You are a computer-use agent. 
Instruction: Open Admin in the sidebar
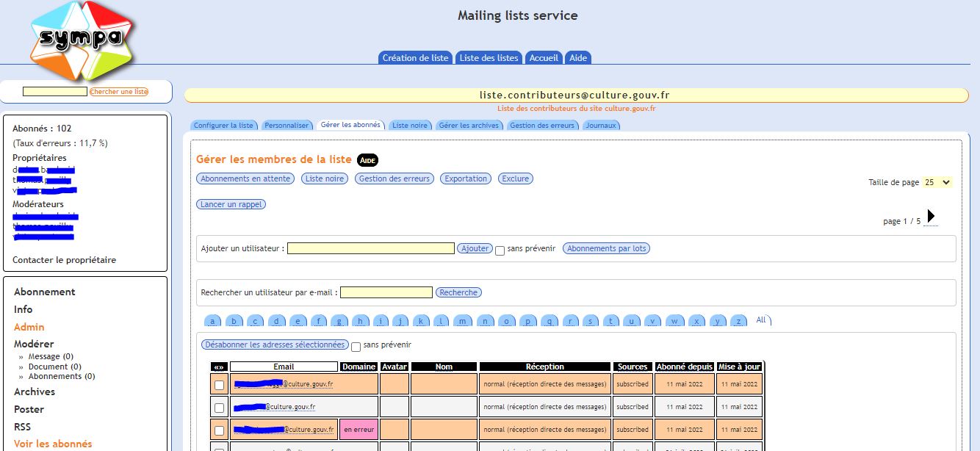pyautogui.click(x=29, y=327)
